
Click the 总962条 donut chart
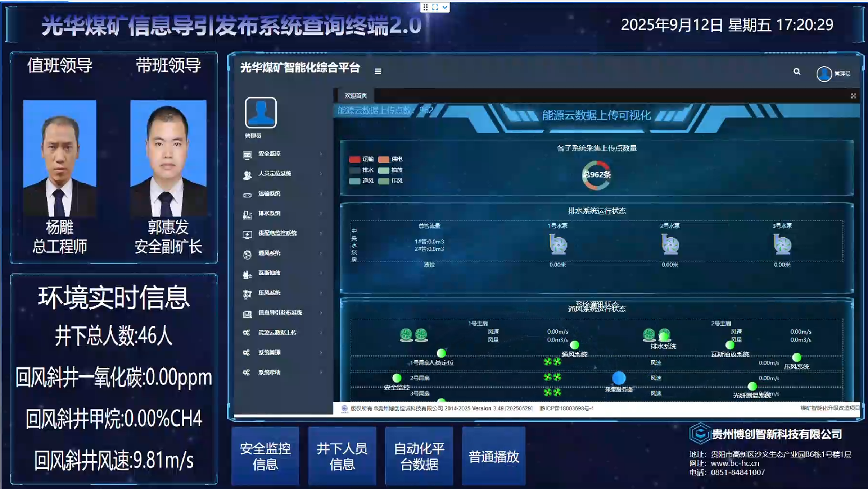click(x=596, y=175)
